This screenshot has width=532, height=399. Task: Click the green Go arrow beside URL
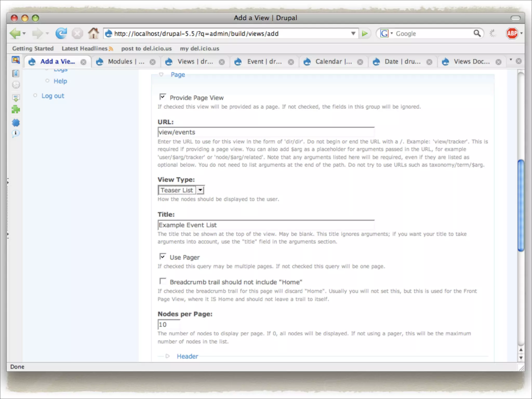(365, 34)
